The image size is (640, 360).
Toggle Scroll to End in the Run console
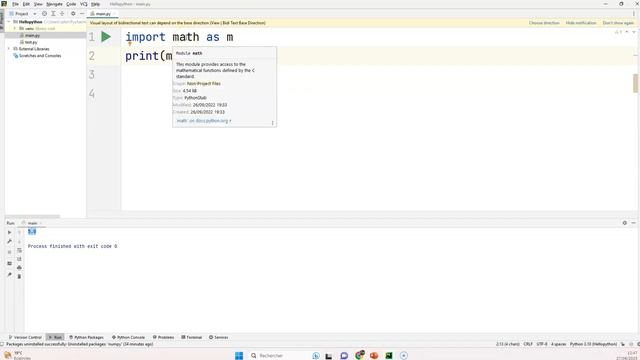(x=19, y=259)
